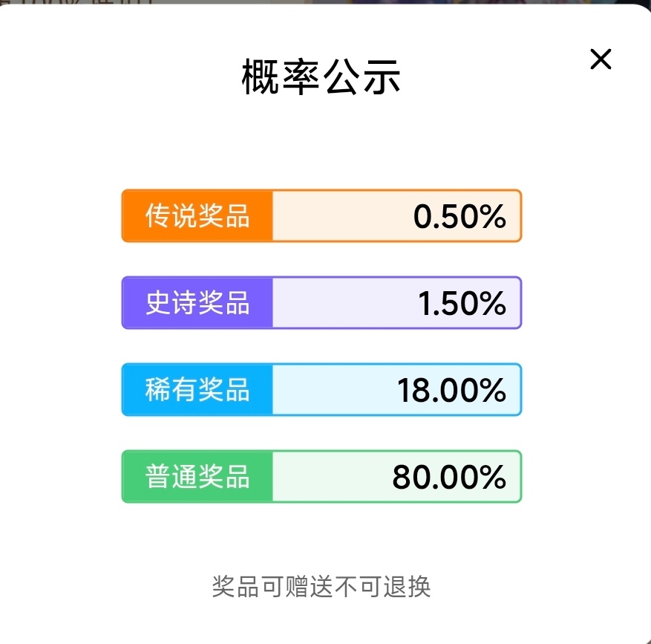Click the 普通奖品 green label
The width and height of the screenshot is (651, 644).
pos(197,477)
